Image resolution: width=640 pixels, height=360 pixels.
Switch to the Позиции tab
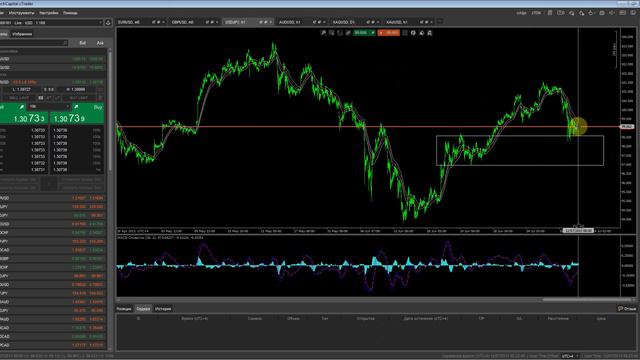124,309
